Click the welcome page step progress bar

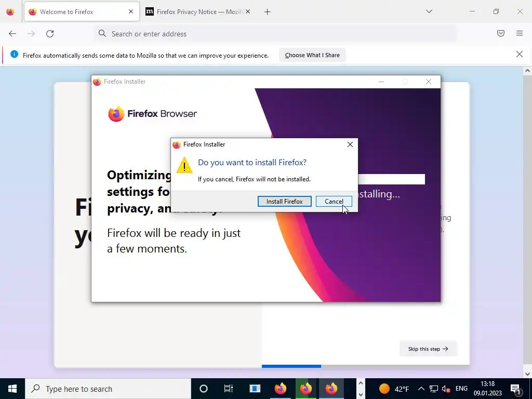pyautogui.click(x=365, y=366)
